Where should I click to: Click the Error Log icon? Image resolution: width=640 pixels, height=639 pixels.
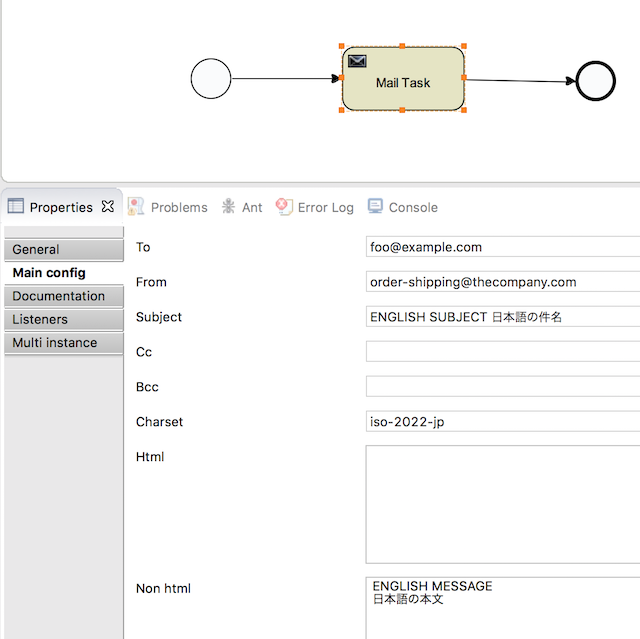coord(284,207)
